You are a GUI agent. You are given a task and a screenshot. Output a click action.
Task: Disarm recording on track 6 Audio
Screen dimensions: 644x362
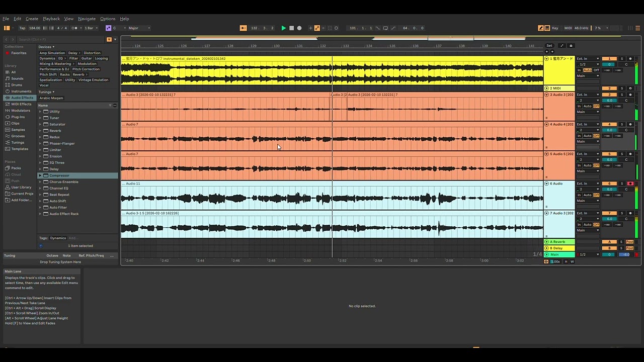(x=630, y=184)
